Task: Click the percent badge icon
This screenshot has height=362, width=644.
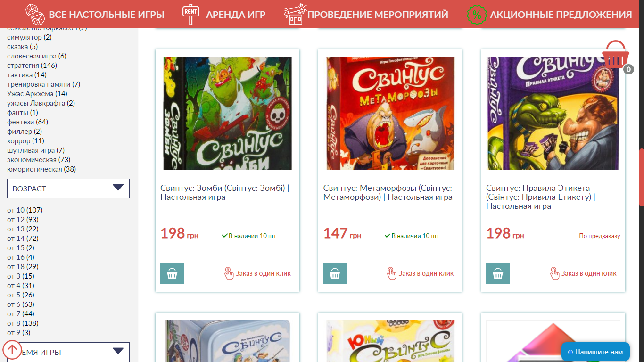Action: (x=477, y=15)
